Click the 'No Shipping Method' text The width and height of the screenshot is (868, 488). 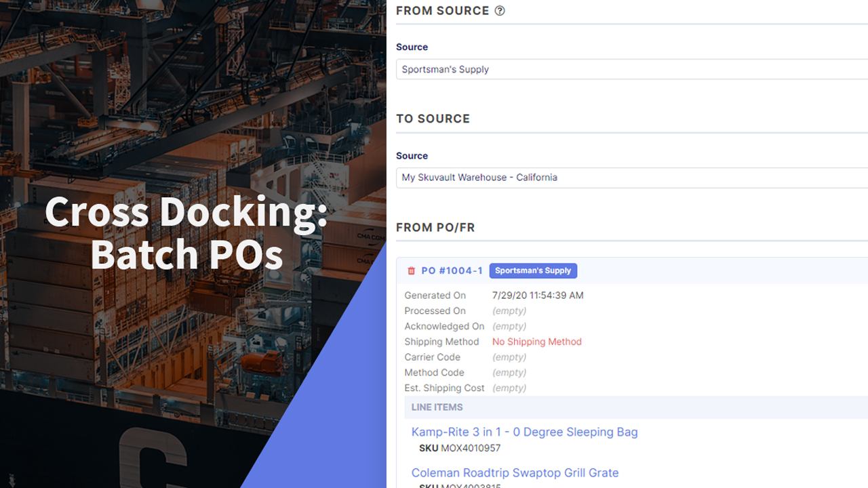click(537, 342)
